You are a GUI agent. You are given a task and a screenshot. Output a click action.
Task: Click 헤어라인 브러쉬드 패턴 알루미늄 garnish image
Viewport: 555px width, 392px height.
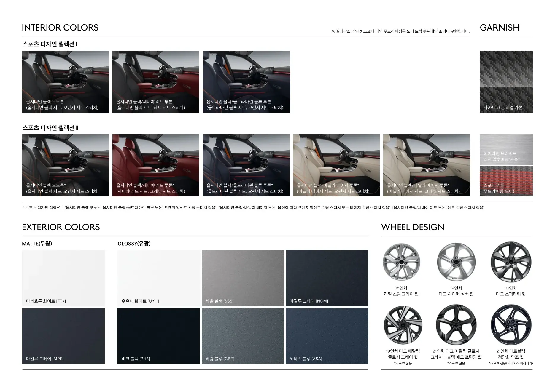click(506, 149)
